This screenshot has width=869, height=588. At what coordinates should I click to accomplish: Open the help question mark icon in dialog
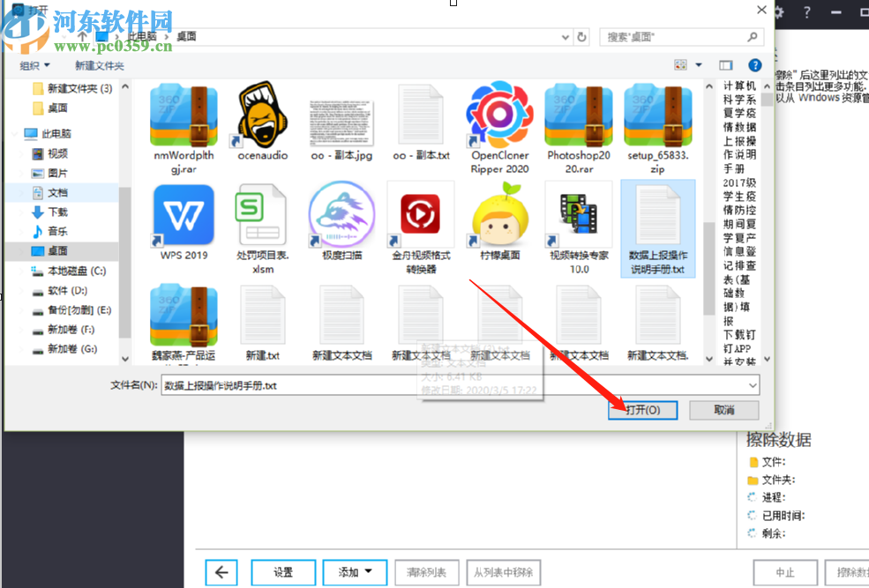tap(754, 65)
